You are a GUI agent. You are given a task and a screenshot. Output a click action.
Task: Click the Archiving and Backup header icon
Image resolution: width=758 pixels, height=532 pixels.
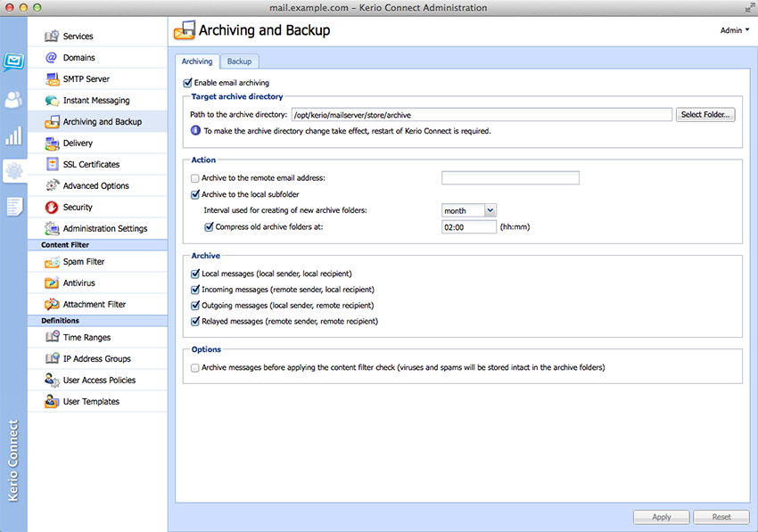(185, 30)
